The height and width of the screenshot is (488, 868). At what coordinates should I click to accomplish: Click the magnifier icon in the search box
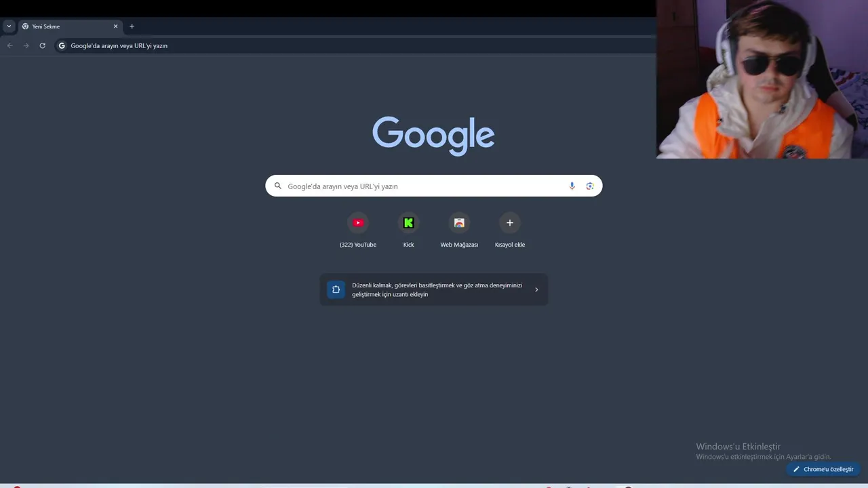coord(277,186)
